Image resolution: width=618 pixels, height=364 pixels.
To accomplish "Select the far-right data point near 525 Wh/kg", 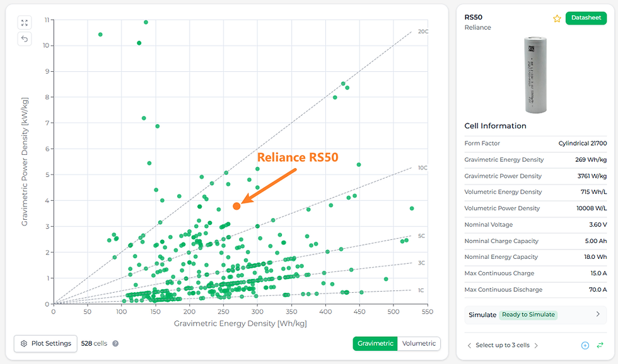I will point(412,208).
